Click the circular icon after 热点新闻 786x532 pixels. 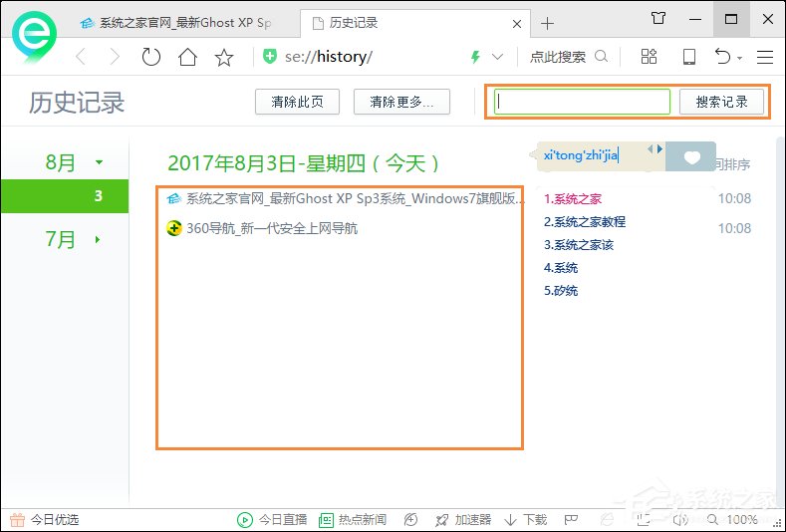410,519
